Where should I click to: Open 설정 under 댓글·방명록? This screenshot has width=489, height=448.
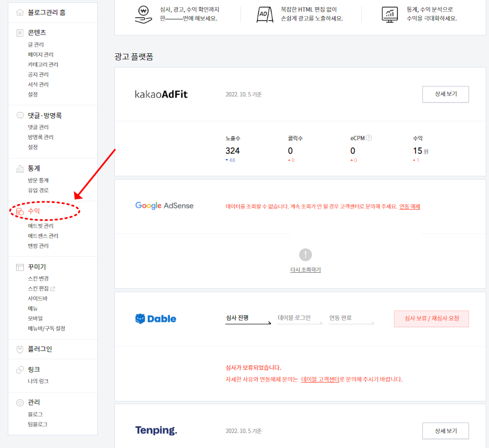[33, 147]
